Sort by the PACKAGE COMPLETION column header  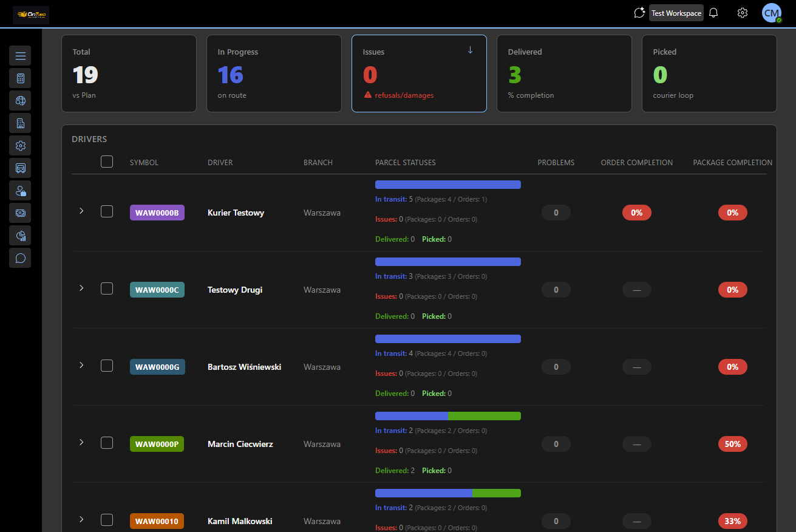(x=733, y=163)
